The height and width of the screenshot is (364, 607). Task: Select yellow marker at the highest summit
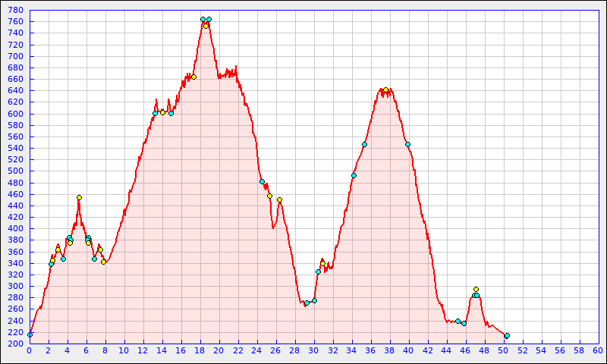click(x=206, y=26)
